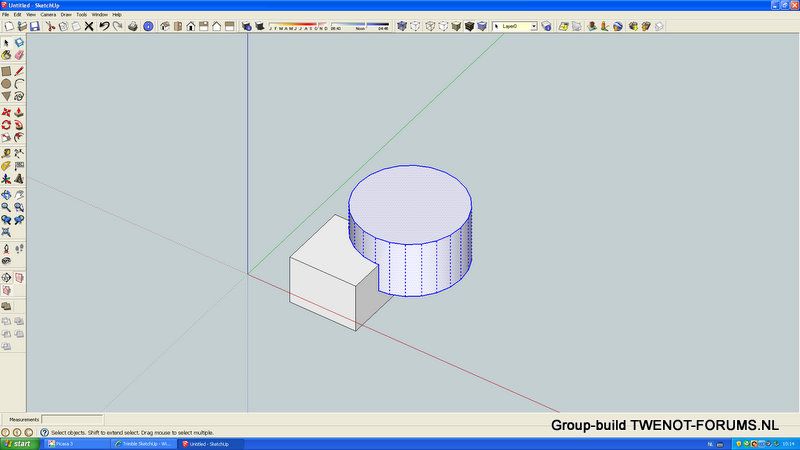Screen dimensions: 800x450
Task: Save the model with floppy icon
Action: pos(35,26)
